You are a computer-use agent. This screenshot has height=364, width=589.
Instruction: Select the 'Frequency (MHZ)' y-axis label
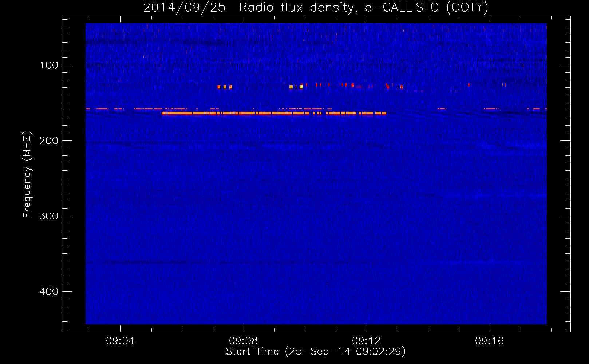[x=27, y=175]
